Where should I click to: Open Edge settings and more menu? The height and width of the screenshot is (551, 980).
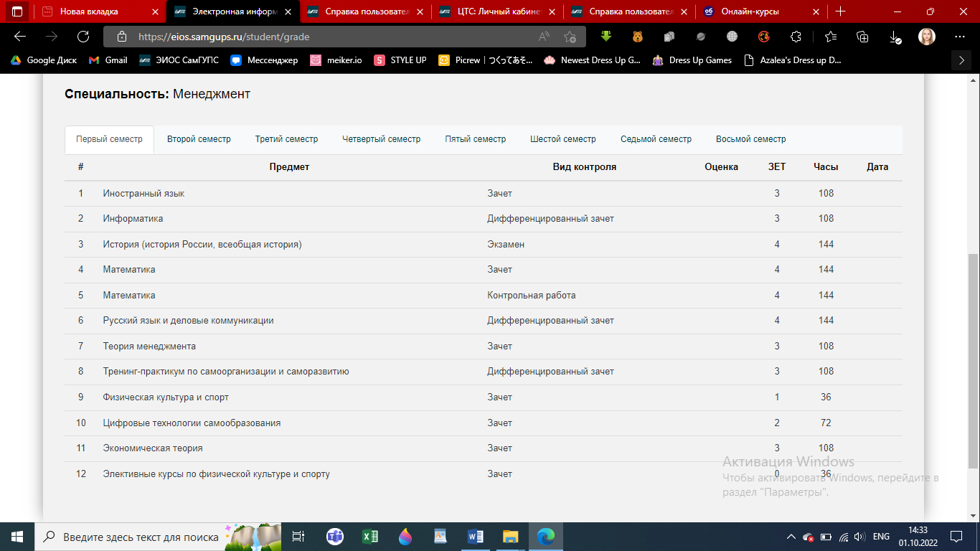(x=960, y=37)
